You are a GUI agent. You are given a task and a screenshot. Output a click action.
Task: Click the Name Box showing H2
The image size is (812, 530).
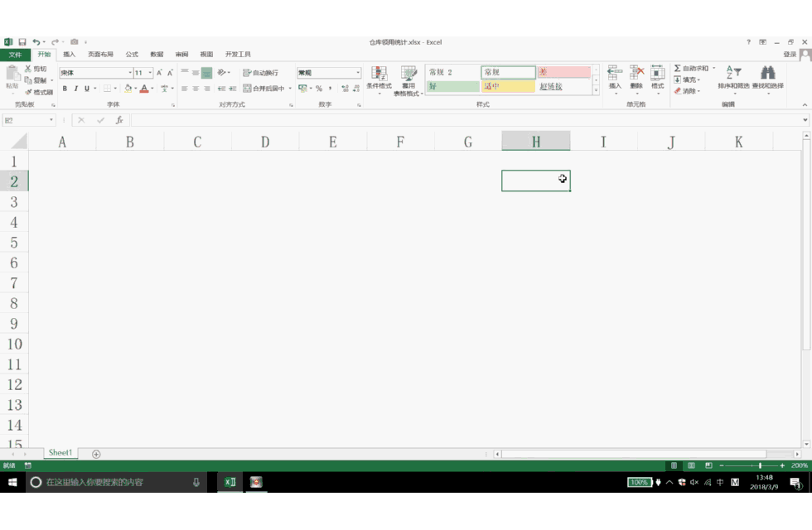(x=28, y=120)
